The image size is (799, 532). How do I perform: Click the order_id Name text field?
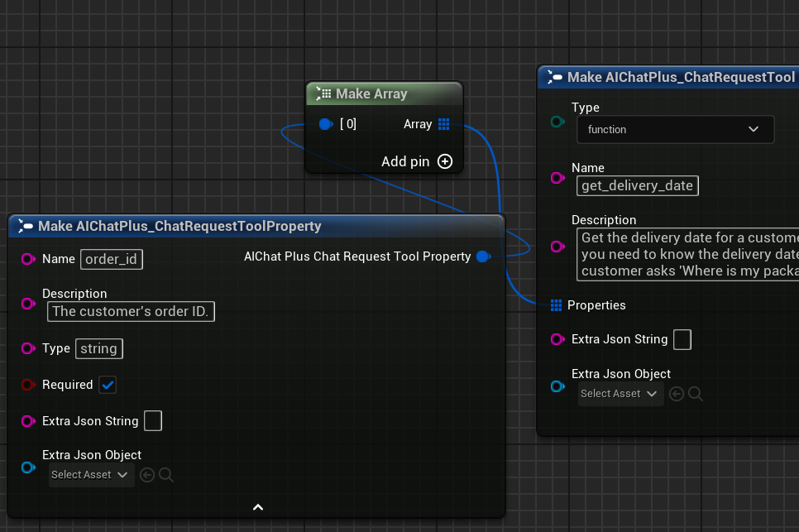[111, 259]
